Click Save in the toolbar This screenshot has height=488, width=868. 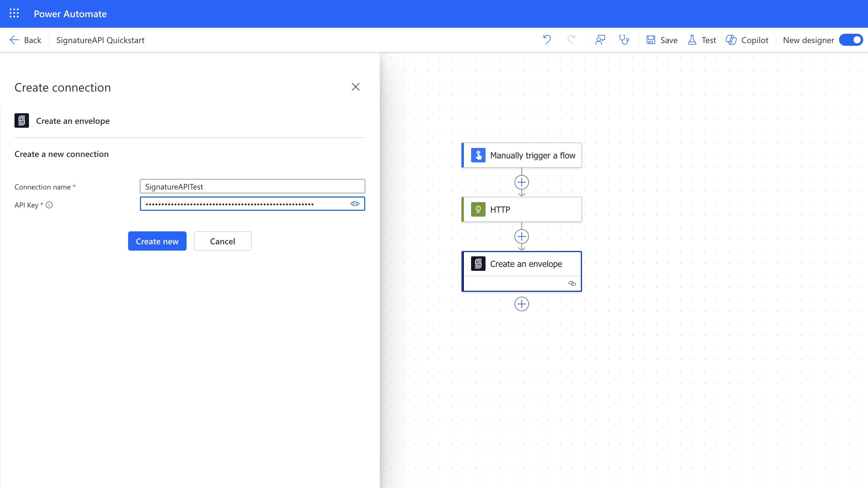[662, 40]
